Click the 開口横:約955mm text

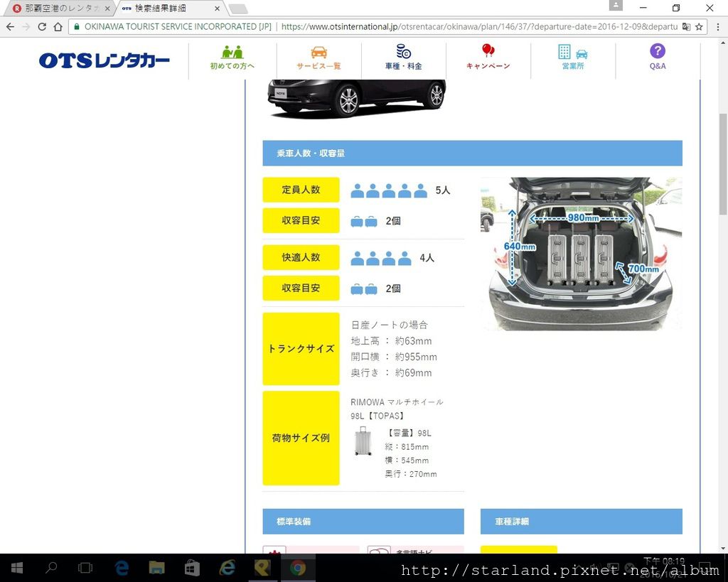[x=394, y=357]
